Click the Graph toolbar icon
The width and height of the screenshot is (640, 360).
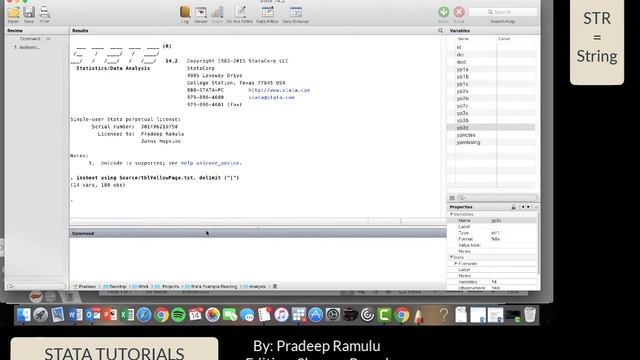point(217,14)
